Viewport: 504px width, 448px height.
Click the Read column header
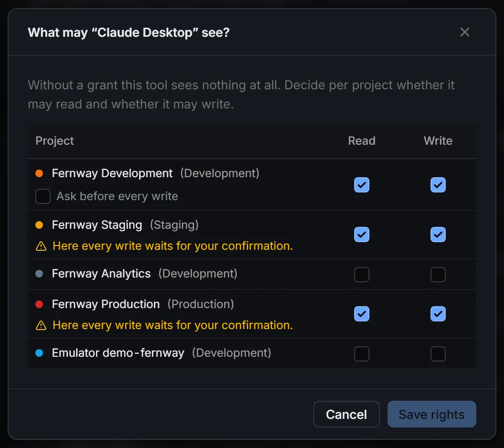click(362, 141)
